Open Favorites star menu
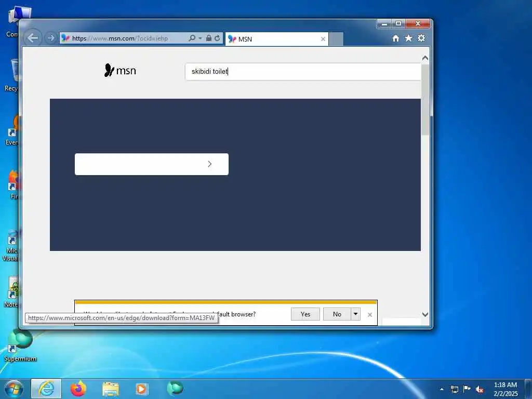Viewport: 532px width, 399px height. tap(408, 38)
